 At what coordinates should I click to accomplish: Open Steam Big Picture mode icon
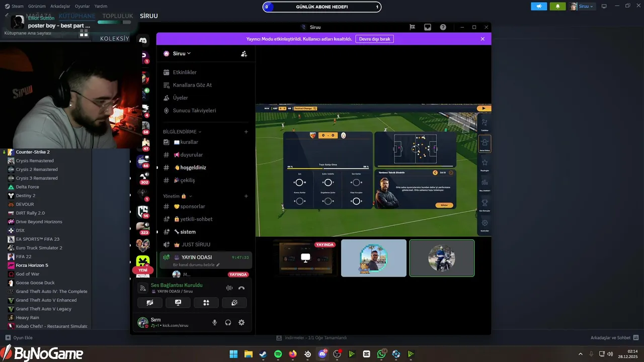coord(604,6)
